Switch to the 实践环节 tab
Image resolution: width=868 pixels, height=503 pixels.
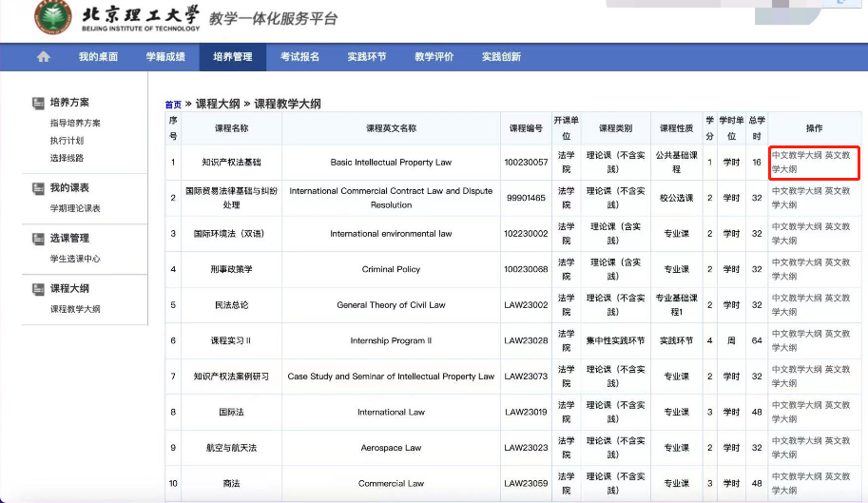[x=367, y=56]
